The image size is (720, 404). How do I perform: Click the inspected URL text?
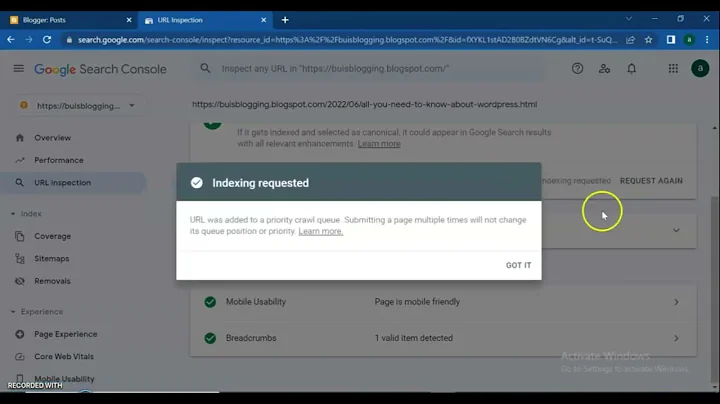[x=365, y=104]
